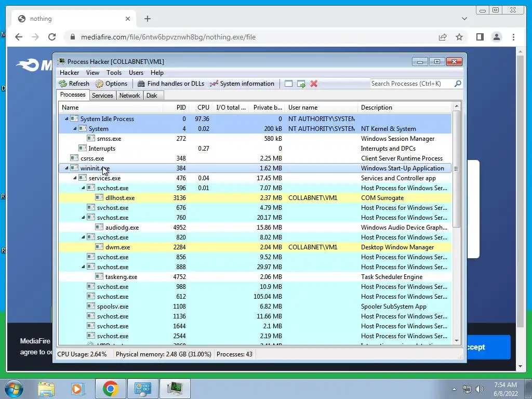
Task: Click the search magnifier icon in Process Hacker
Action: tap(458, 84)
